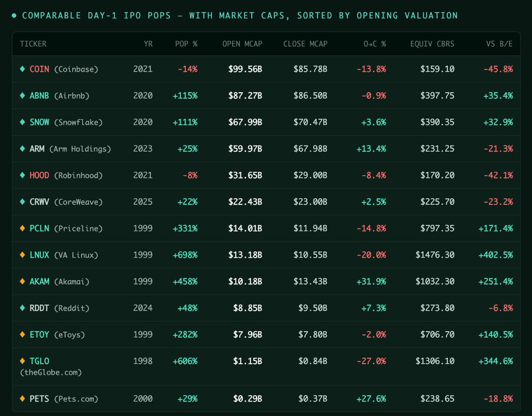Click the (theGlobe.com) company name

tap(51, 372)
